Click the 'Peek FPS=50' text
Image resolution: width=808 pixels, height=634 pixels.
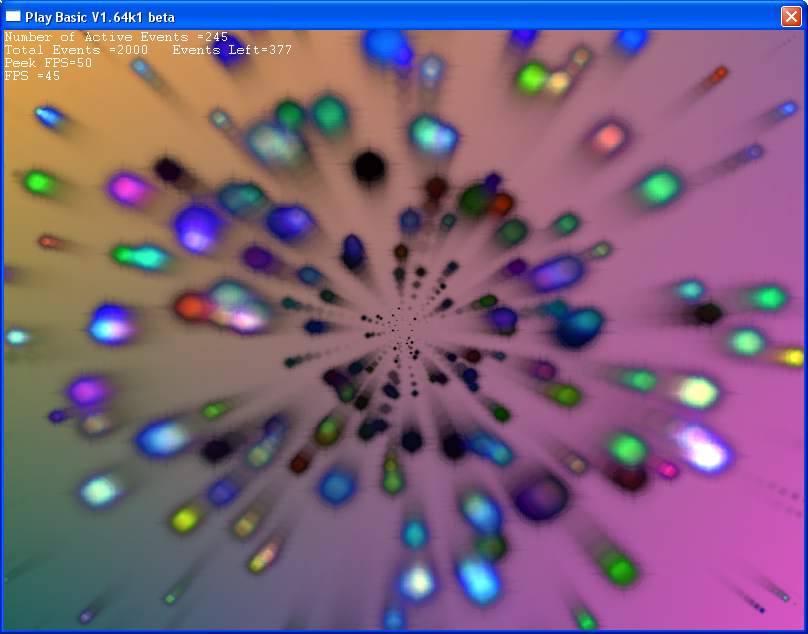pyautogui.click(x=48, y=63)
